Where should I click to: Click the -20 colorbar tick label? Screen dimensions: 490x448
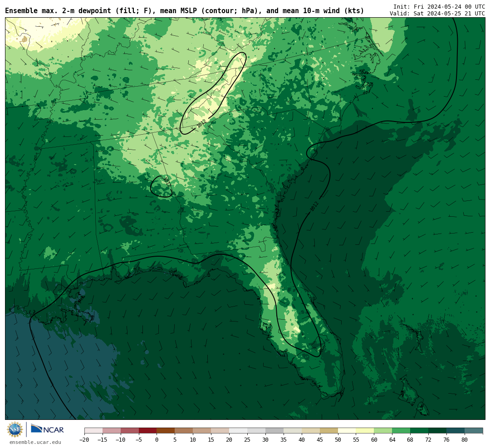(x=84, y=440)
